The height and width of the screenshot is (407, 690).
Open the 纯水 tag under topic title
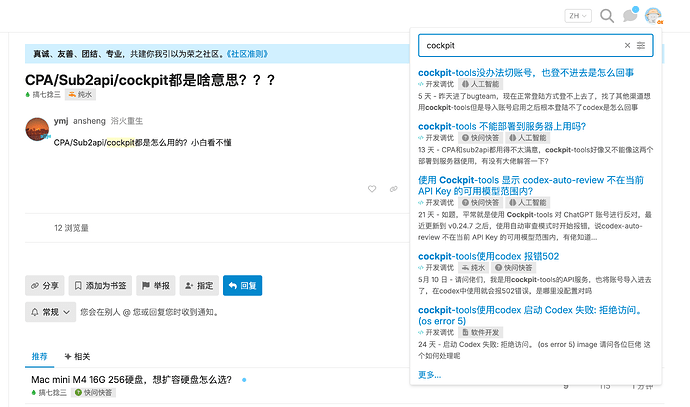(x=80, y=95)
